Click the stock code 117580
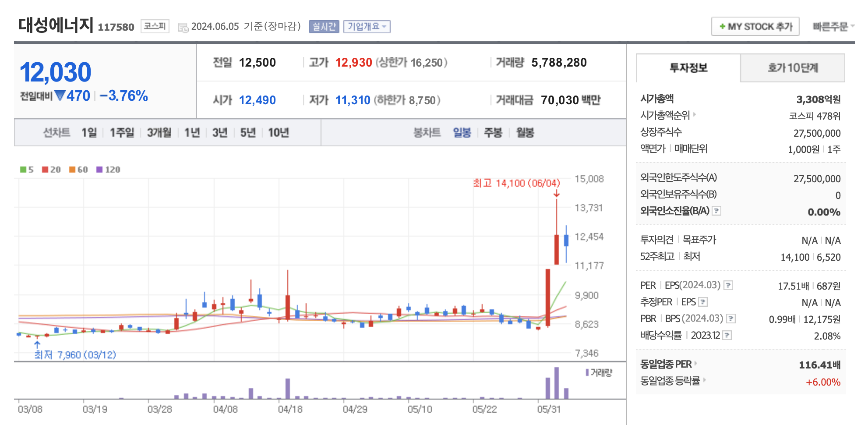 [x=116, y=27]
